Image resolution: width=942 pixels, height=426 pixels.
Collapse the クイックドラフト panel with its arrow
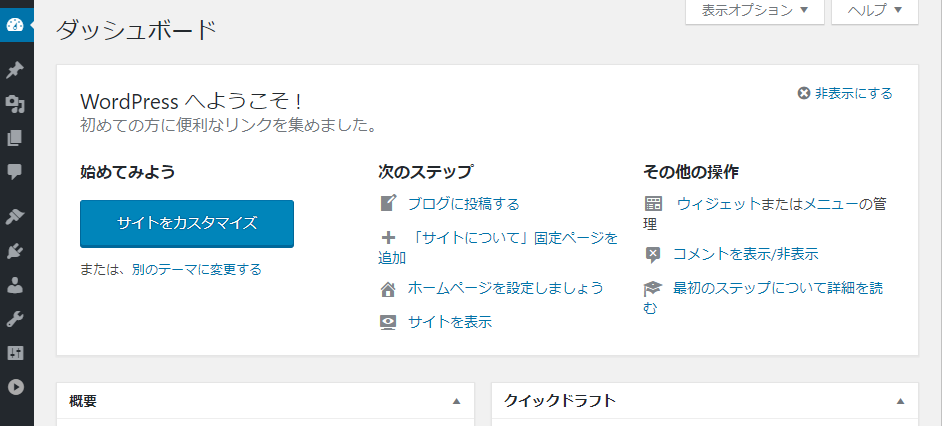pyautogui.click(x=900, y=401)
